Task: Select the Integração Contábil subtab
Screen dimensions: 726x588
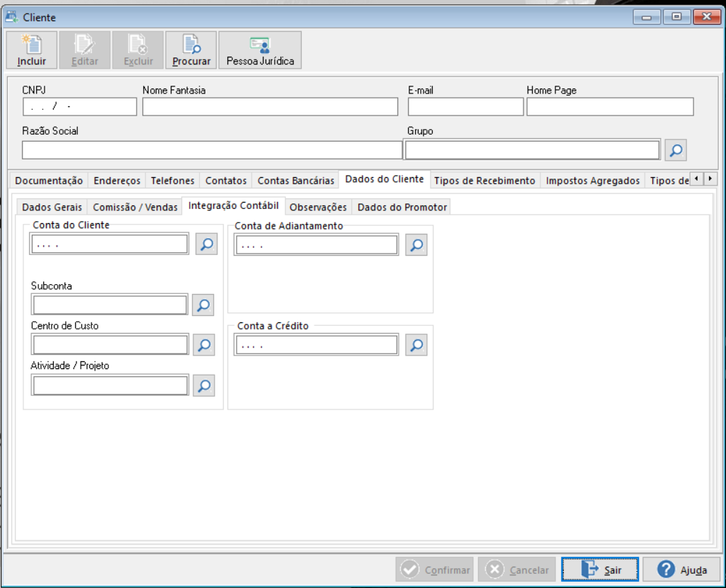Action: [x=233, y=205]
